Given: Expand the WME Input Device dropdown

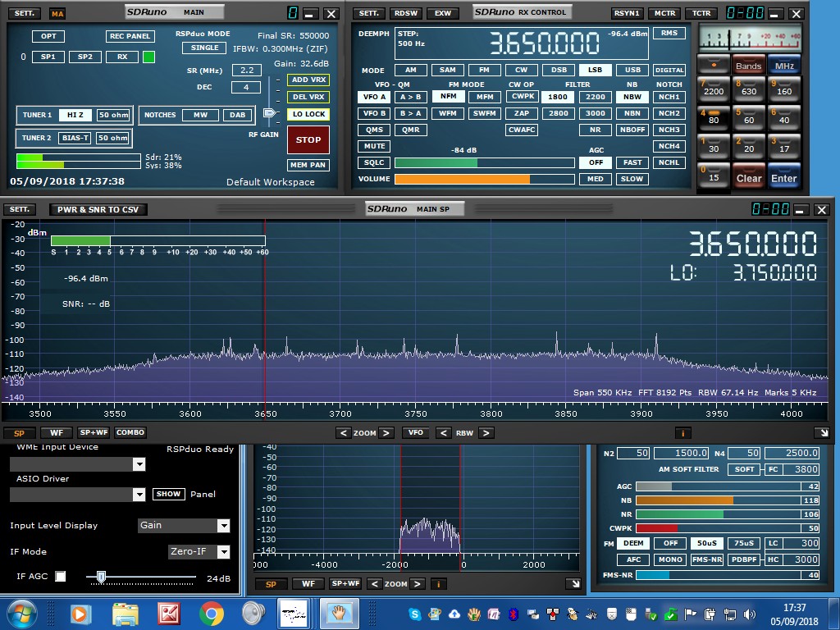Looking at the screenshot, I should point(139,464).
